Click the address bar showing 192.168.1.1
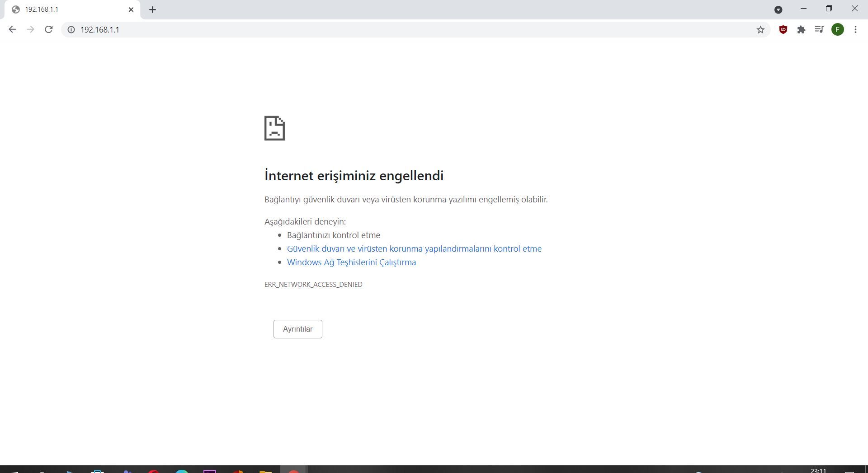 (407, 29)
